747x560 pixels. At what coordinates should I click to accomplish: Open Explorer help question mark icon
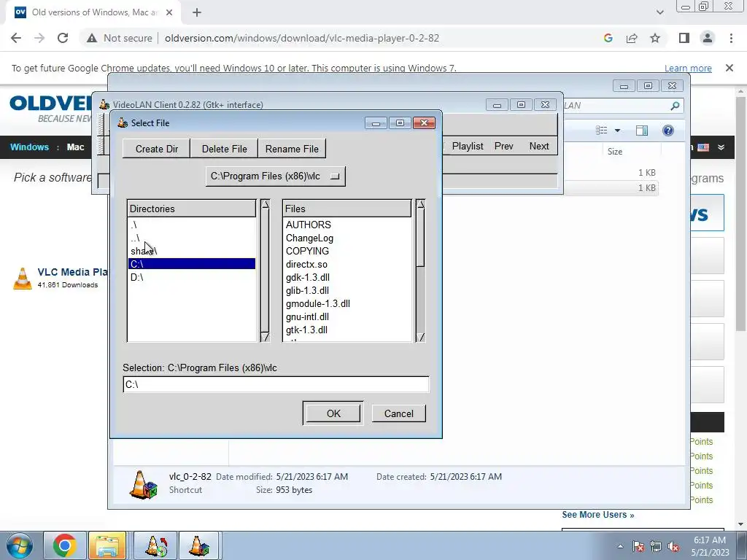tap(668, 131)
